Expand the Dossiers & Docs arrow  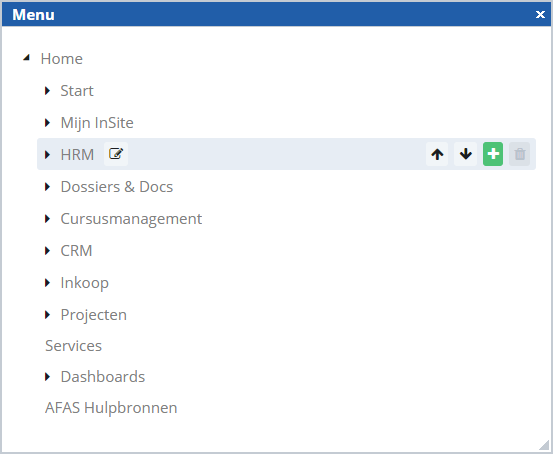(x=48, y=187)
